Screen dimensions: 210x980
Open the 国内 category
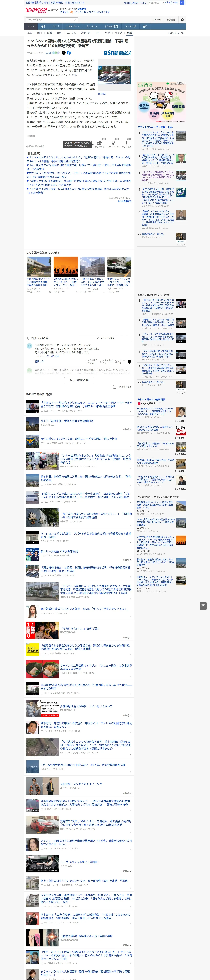pos(40,33)
